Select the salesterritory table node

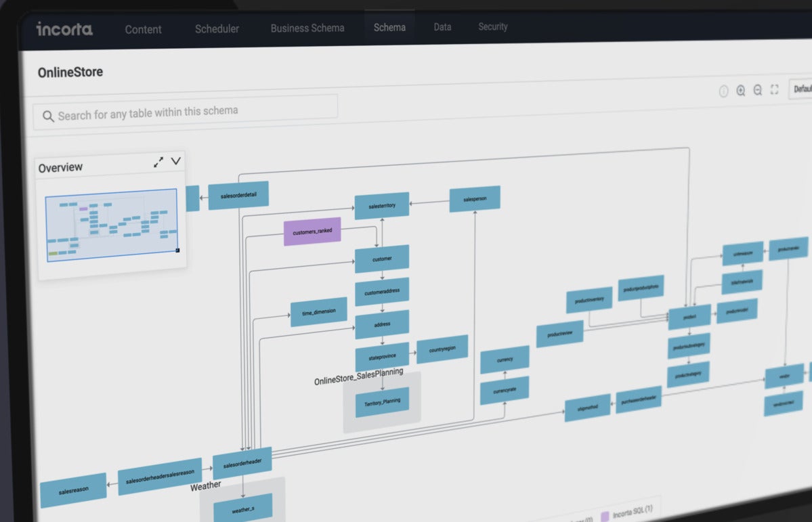(382, 206)
